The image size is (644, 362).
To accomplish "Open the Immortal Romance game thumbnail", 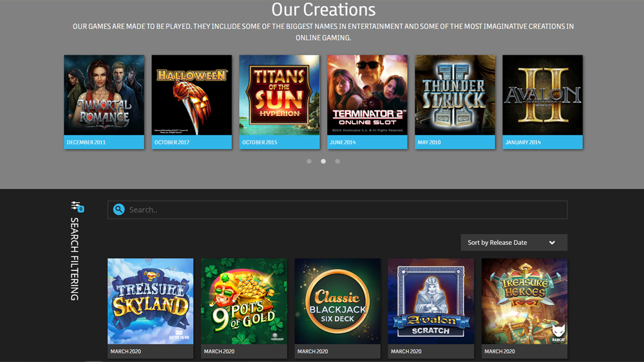I will coord(104,95).
